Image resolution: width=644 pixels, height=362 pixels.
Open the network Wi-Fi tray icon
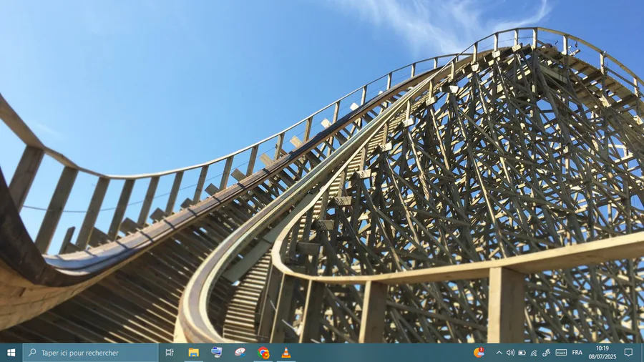coord(534,353)
